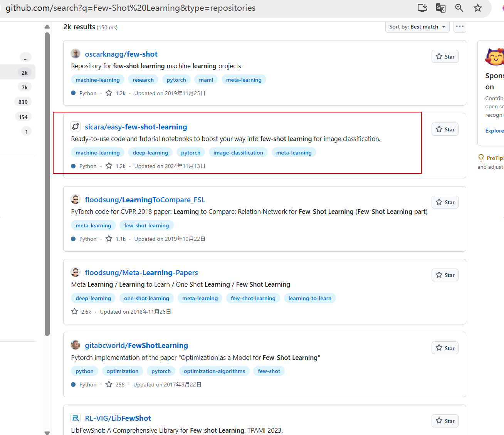Click image-classification topic tag

[238, 153]
